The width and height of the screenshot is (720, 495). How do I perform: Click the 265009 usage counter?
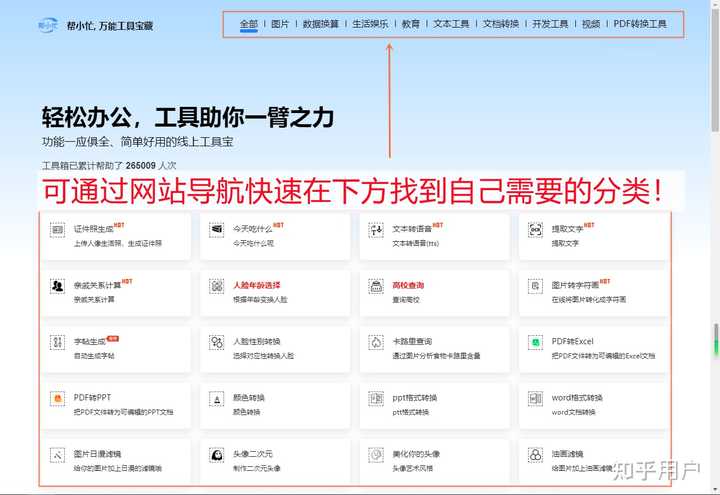141,165
